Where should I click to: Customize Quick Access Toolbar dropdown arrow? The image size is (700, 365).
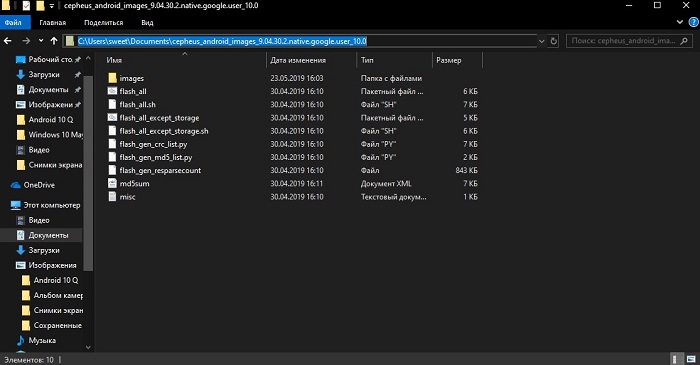coord(52,6)
